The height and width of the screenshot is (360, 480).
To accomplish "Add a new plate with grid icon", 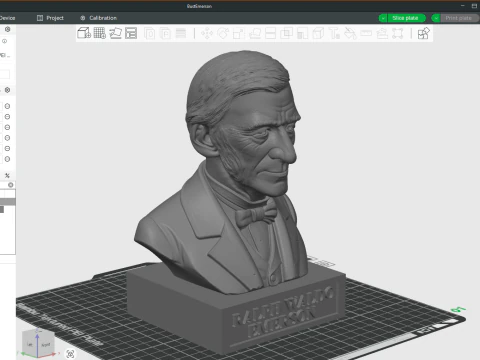I will (100, 33).
